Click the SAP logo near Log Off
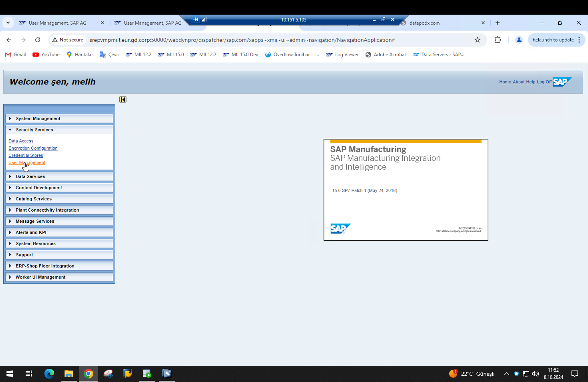588x382 pixels. point(563,82)
